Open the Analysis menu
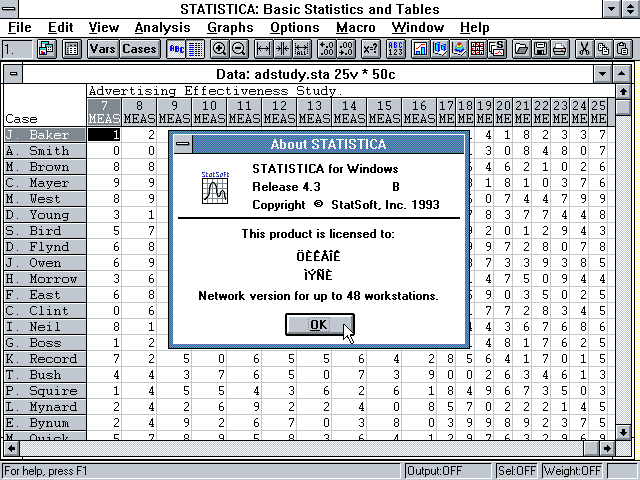The width and height of the screenshot is (640, 480). click(x=162, y=27)
